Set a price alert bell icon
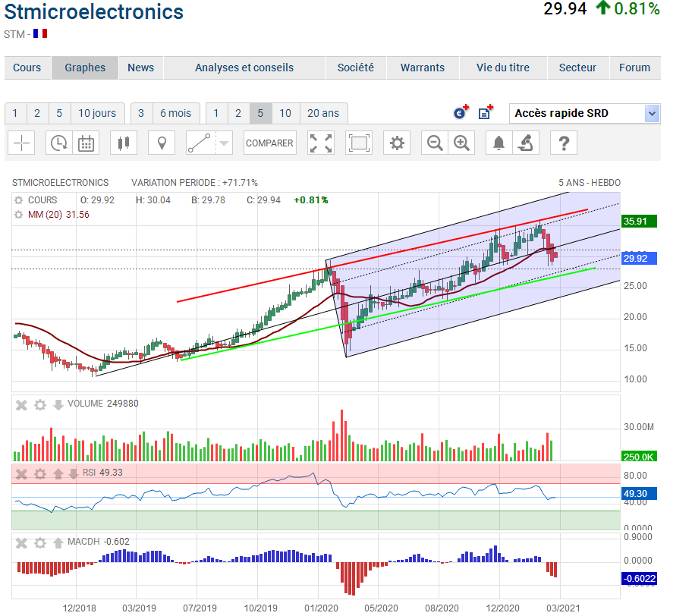692x616 pixels. 499,143
